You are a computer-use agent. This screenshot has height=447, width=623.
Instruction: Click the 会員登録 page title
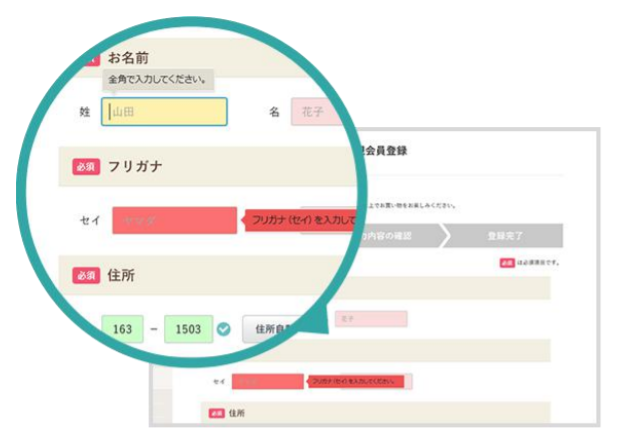point(385,150)
